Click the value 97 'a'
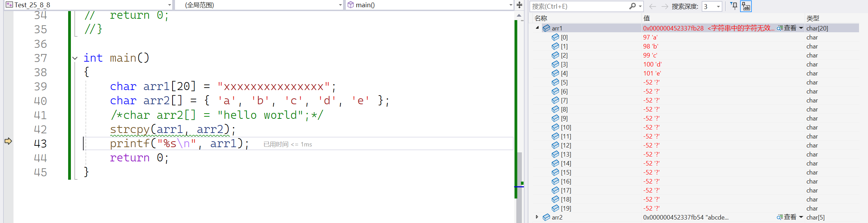The height and width of the screenshot is (223, 868). [x=650, y=37]
